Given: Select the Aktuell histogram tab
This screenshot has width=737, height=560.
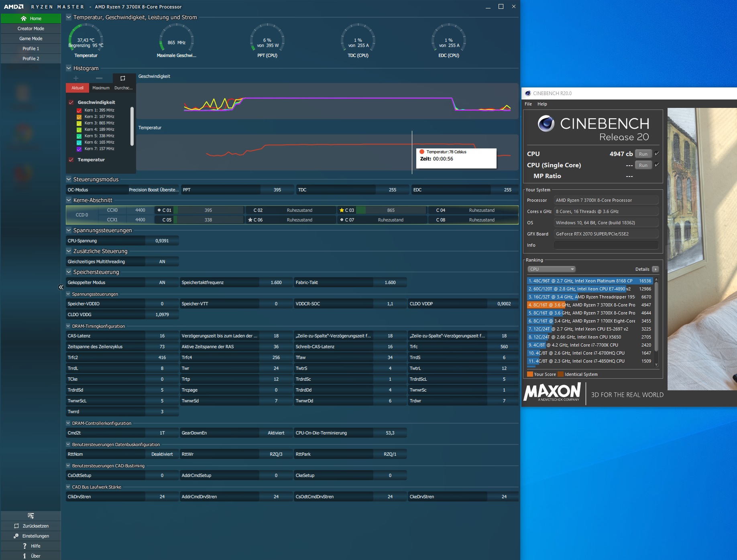Looking at the screenshot, I should coord(77,88).
